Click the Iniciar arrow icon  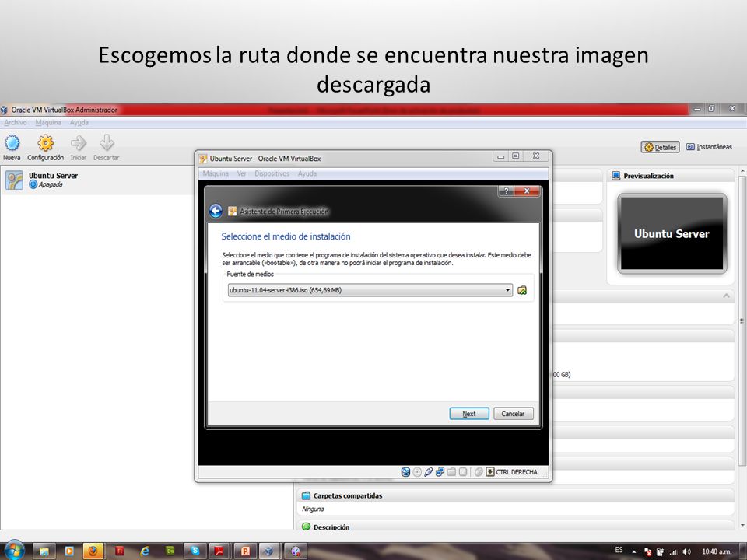pyautogui.click(x=79, y=147)
